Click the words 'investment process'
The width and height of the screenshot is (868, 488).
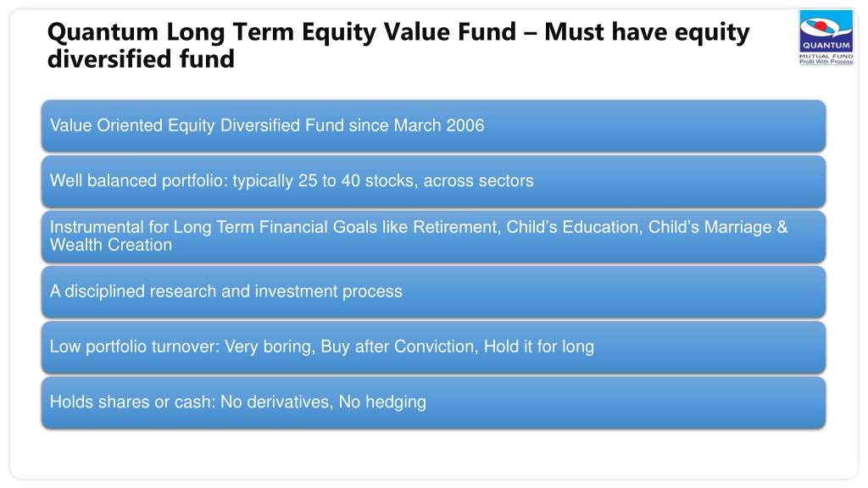point(329,291)
